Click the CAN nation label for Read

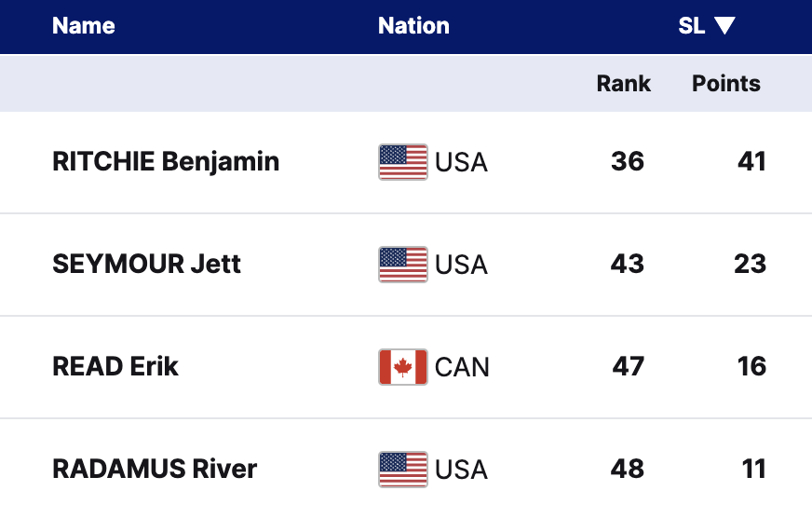point(462,367)
